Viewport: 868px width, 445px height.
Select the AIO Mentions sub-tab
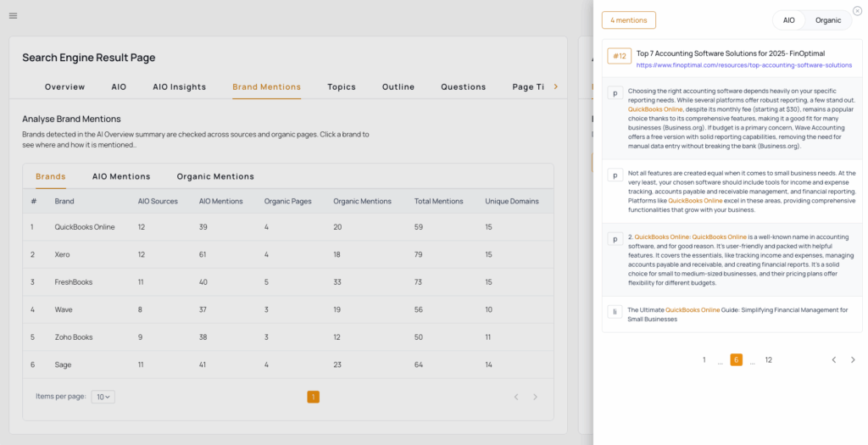point(121,176)
